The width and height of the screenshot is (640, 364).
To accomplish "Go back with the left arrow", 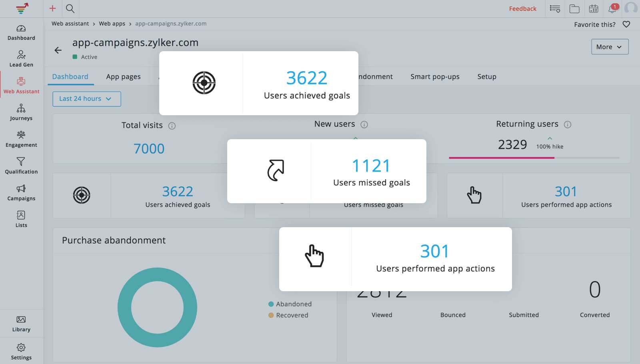I will 58,50.
